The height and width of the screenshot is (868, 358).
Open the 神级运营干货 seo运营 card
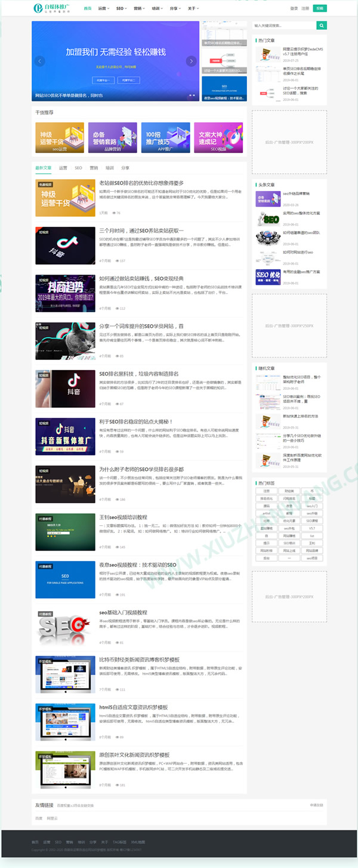pos(59,138)
